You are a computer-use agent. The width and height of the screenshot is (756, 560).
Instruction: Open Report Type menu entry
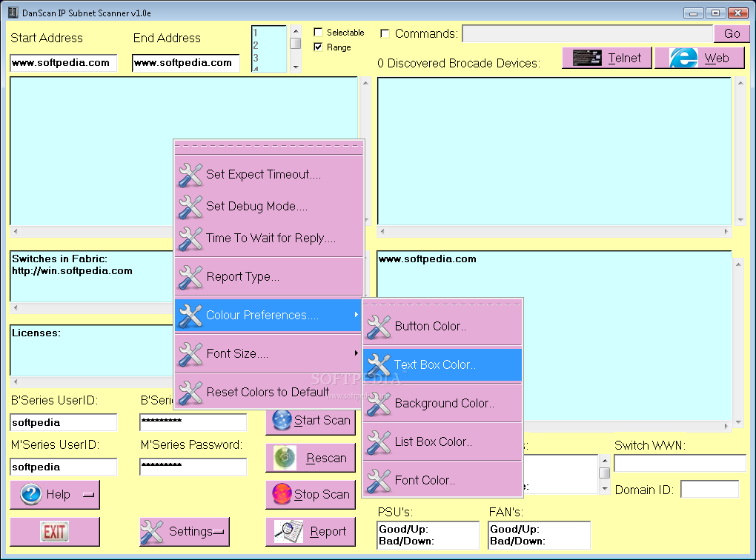269,276
